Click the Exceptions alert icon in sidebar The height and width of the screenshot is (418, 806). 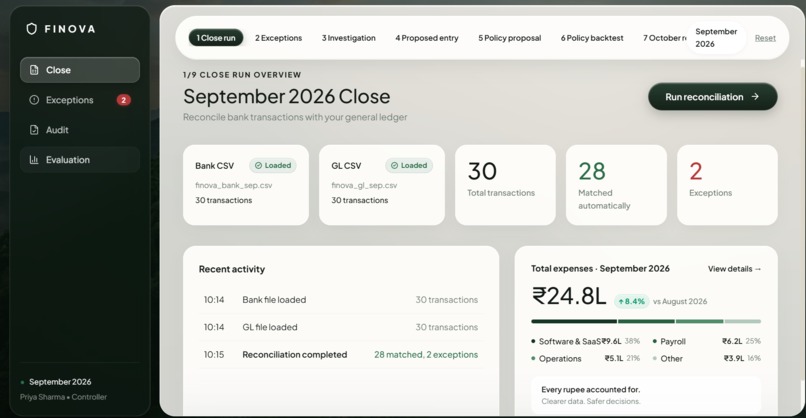(34, 100)
